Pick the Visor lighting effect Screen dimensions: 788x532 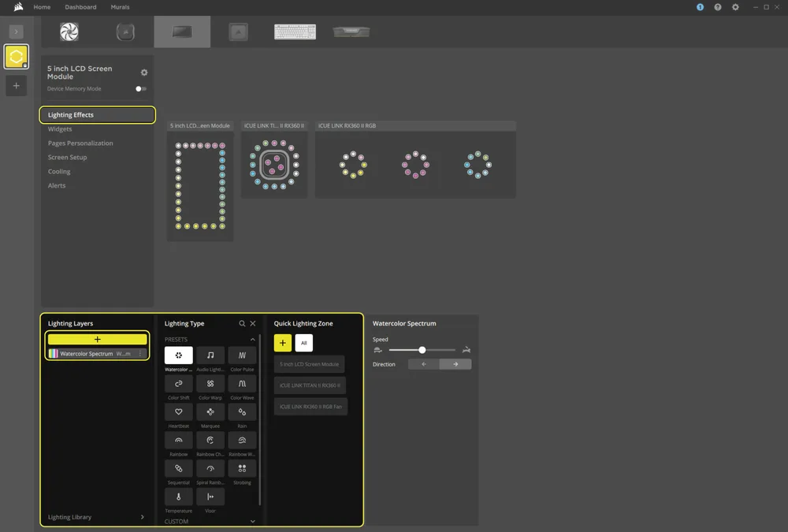tap(210, 497)
